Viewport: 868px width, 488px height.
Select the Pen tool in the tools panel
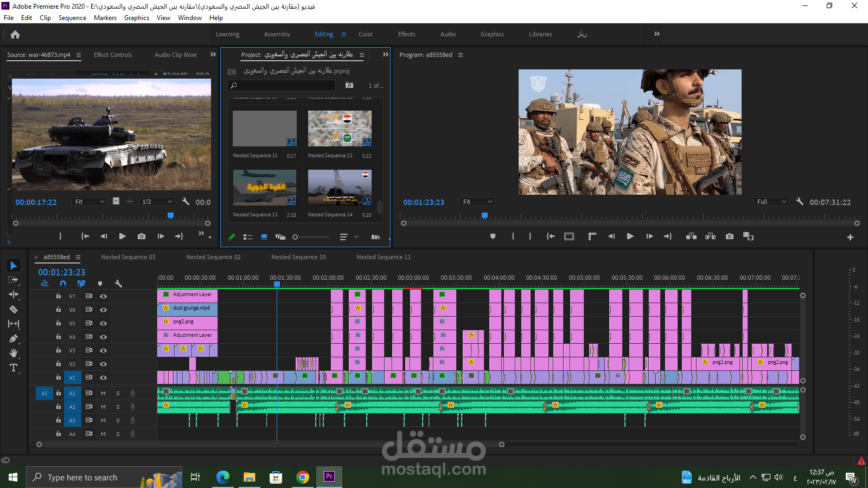[14, 339]
